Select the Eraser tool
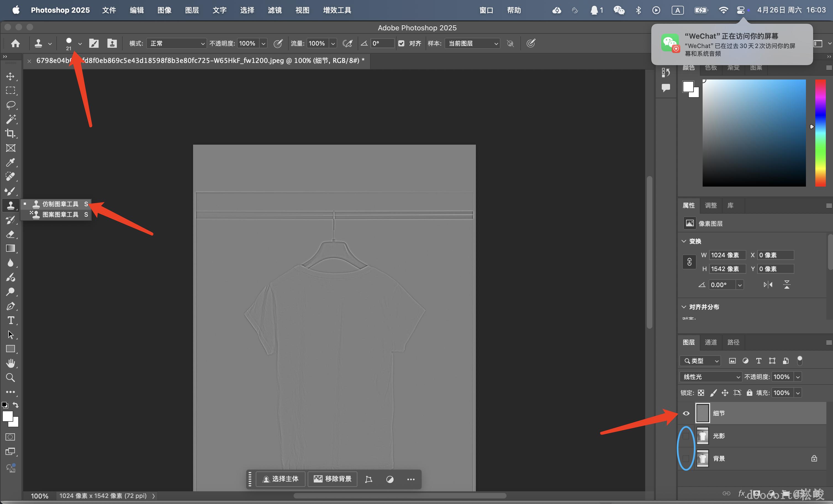The height and width of the screenshot is (504, 833). pyautogui.click(x=10, y=234)
